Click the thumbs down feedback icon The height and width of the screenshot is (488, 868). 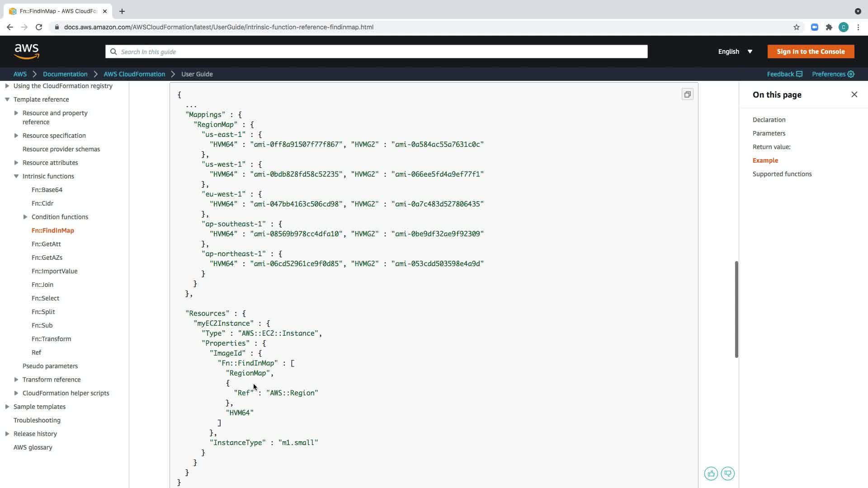tap(728, 474)
